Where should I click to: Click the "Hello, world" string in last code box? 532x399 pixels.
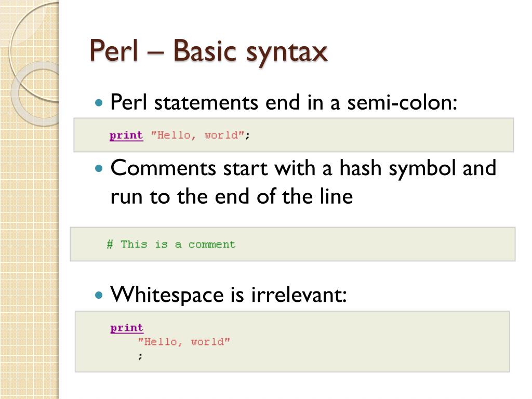[184, 342]
